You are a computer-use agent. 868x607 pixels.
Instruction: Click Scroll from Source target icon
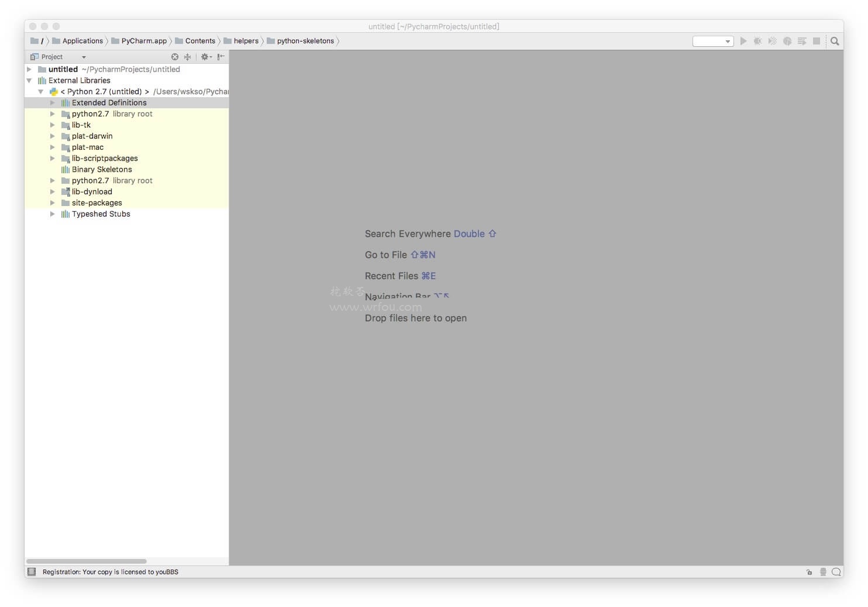click(x=175, y=57)
